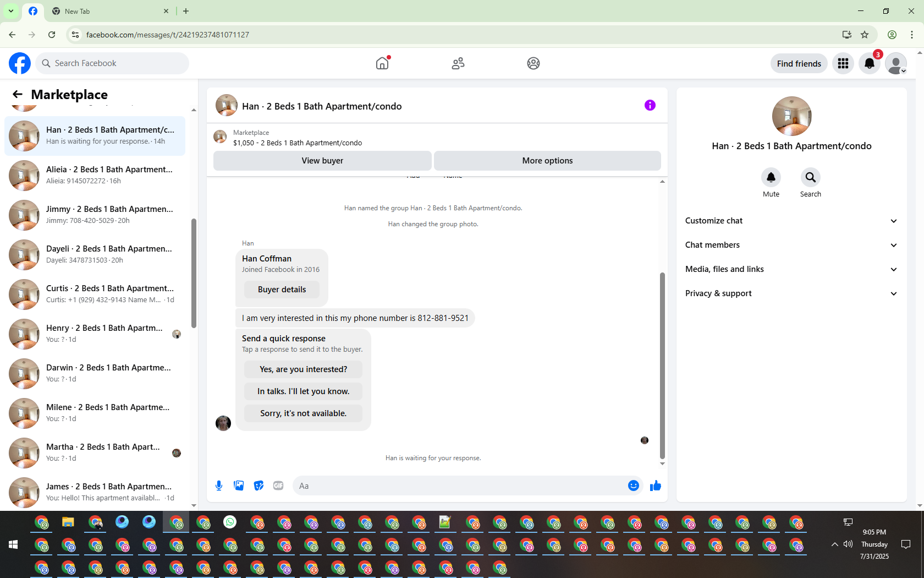Open File Explorer from taskbar
Viewport: 924px width, 578px height.
[68, 522]
